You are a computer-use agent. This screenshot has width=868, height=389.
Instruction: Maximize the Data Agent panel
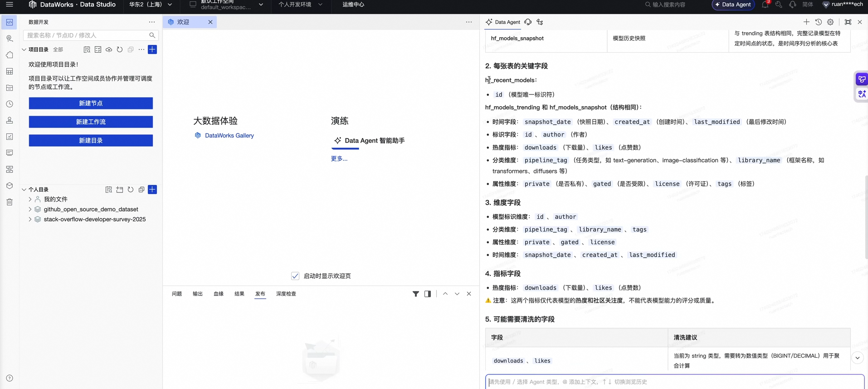848,22
